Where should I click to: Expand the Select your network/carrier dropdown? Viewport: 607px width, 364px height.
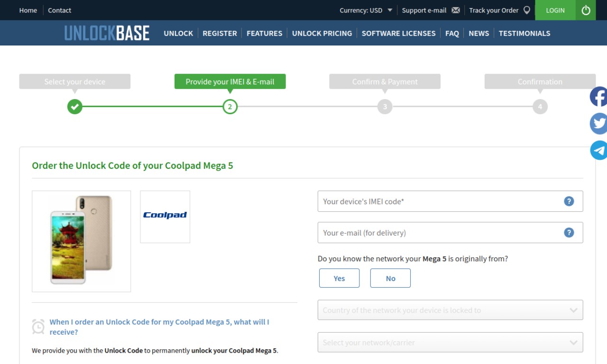450,342
